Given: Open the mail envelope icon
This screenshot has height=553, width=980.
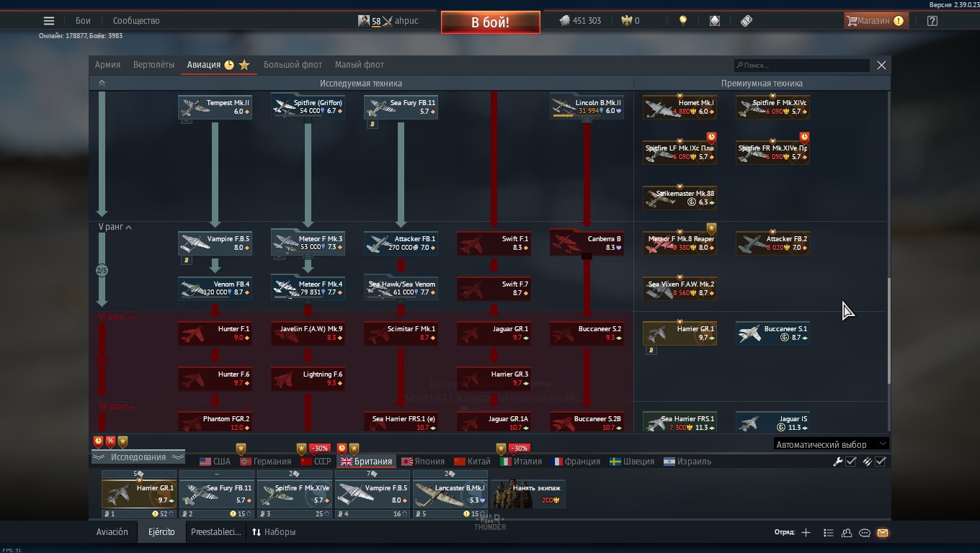Looking at the screenshot, I should [x=883, y=533].
